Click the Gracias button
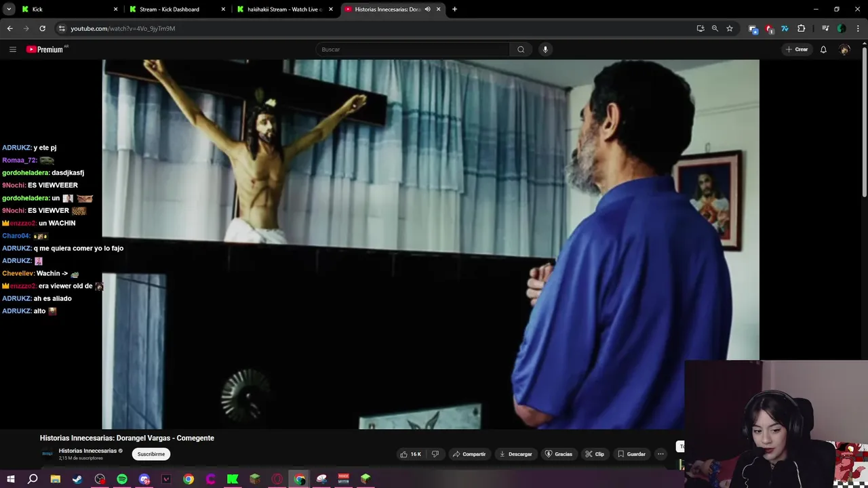This screenshot has width=868, height=488. 559,454
